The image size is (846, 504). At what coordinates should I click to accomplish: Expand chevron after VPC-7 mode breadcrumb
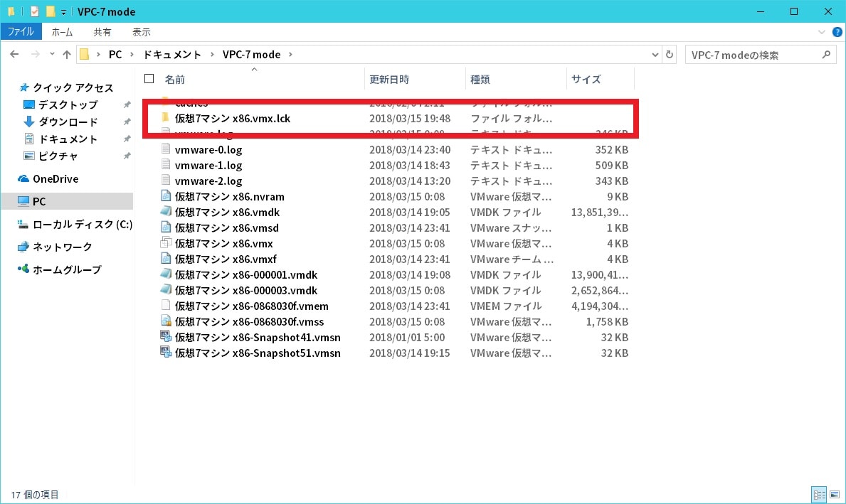(291, 55)
